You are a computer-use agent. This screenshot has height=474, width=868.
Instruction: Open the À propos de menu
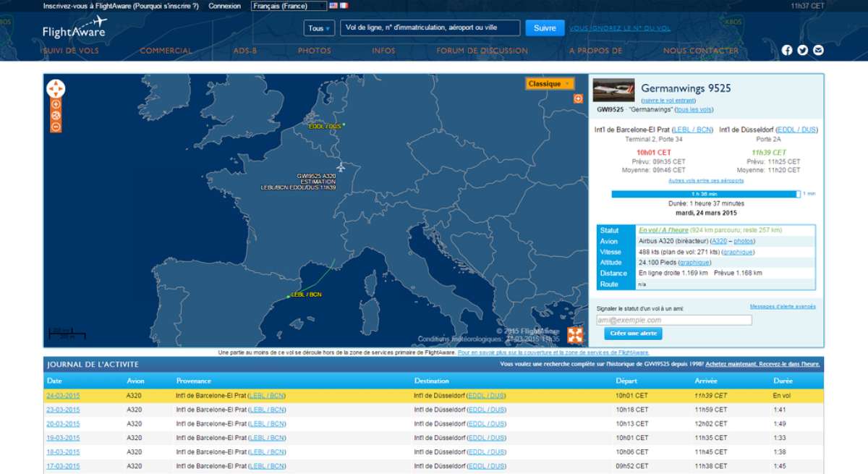[596, 51]
